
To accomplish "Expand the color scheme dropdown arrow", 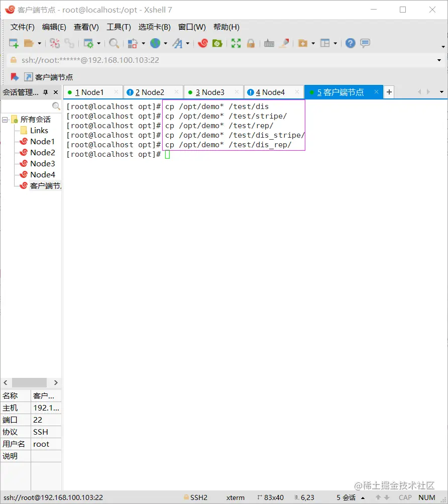I will pyautogui.click(x=143, y=43).
